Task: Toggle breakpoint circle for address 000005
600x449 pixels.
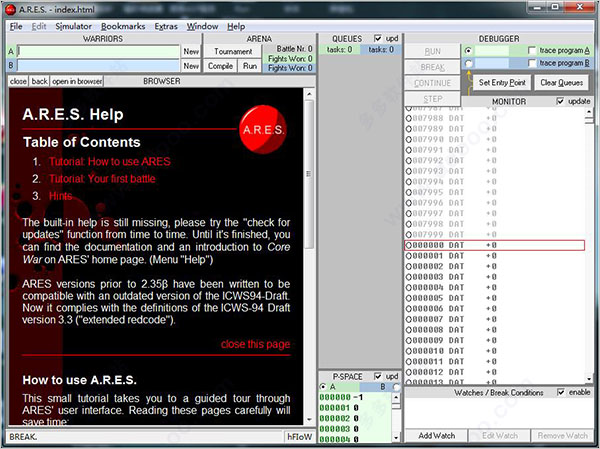Action: 408,298
